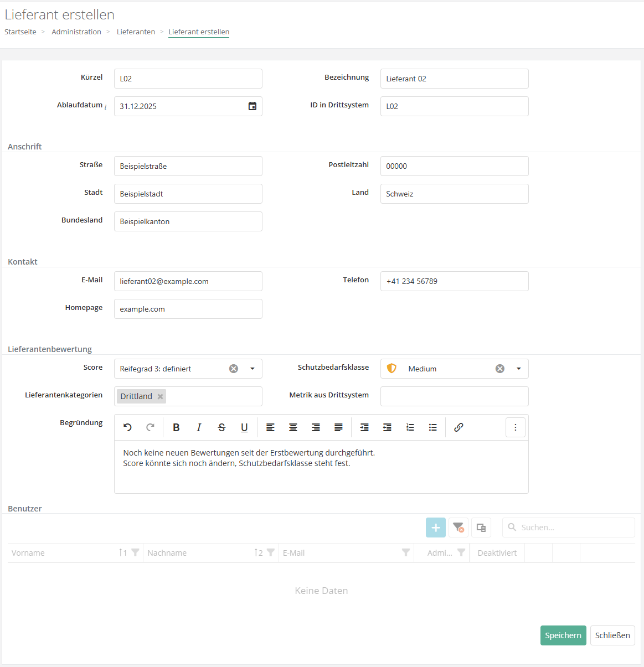
Task: Apply italic formatting in the editor
Action: pyautogui.click(x=199, y=427)
